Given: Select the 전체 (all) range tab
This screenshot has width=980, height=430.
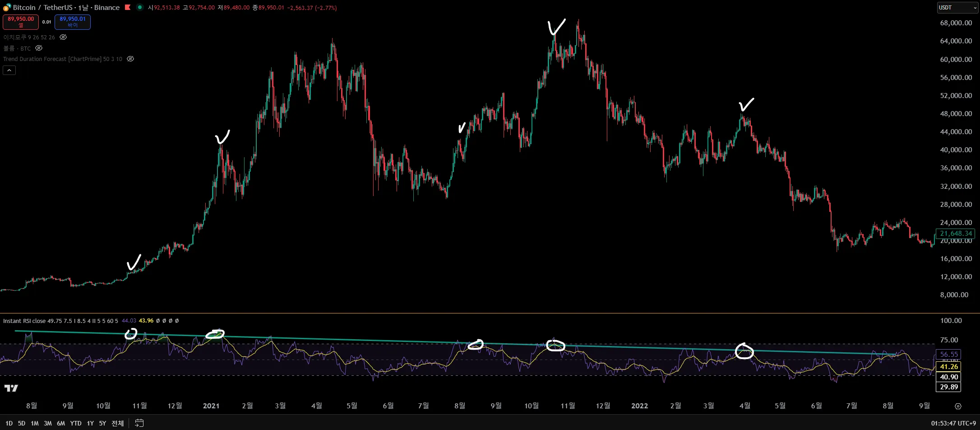Looking at the screenshot, I should pyautogui.click(x=117, y=423).
